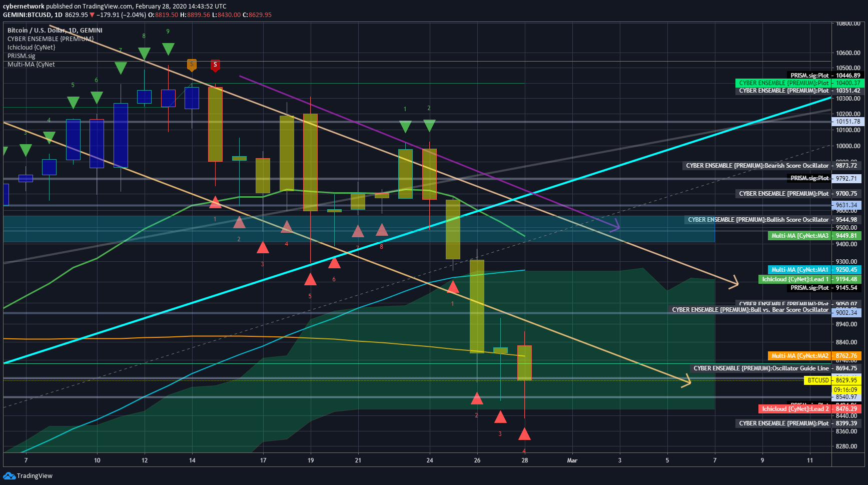Image resolution: width=868 pixels, height=485 pixels.
Task: Click the Bullish Score Oscillator 9544.98 label
Action: 773,220
